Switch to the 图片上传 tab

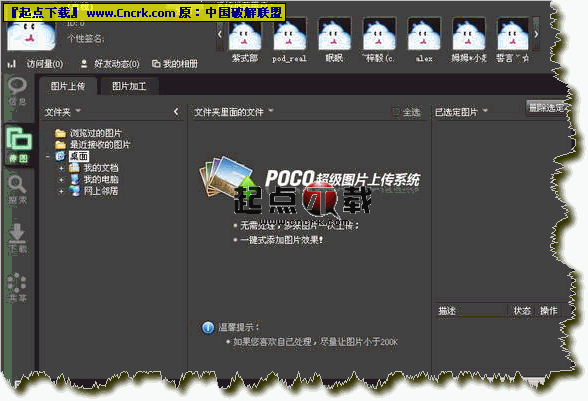pos(68,86)
